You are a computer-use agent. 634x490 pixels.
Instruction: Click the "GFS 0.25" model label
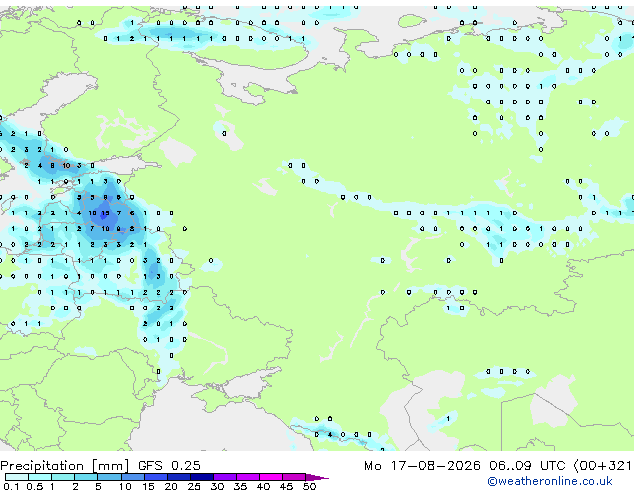tap(169, 466)
